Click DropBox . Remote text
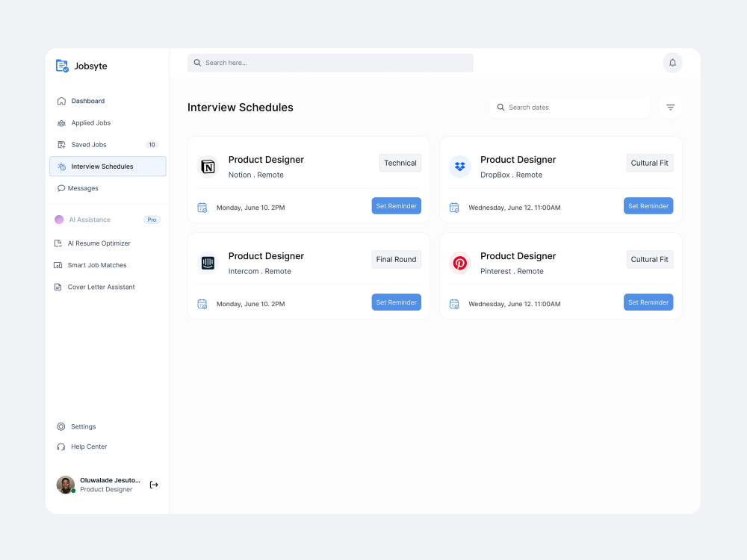Screen dimensions: 747x560 [x=511, y=175]
